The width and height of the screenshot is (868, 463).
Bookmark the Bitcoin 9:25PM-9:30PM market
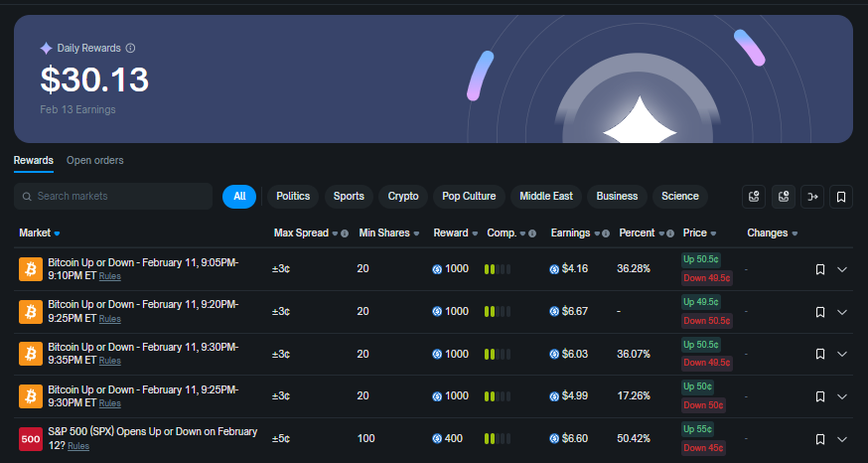[820, 396]
